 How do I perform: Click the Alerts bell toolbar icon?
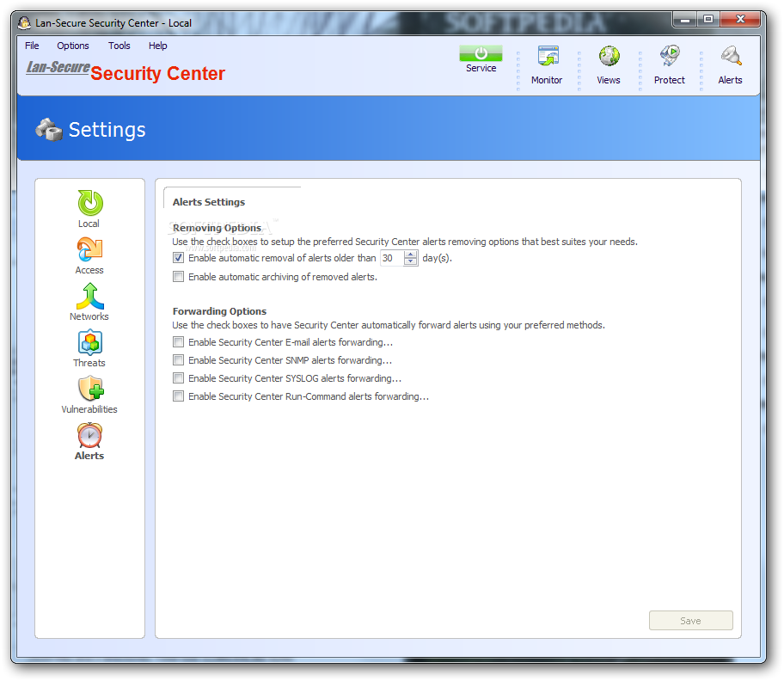(x=731, y=56)
